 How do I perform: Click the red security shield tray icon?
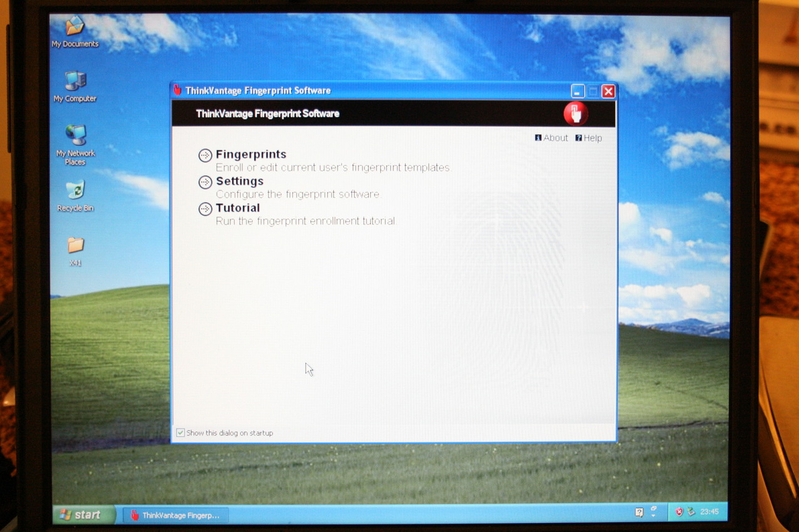click(x=679, y=512)
